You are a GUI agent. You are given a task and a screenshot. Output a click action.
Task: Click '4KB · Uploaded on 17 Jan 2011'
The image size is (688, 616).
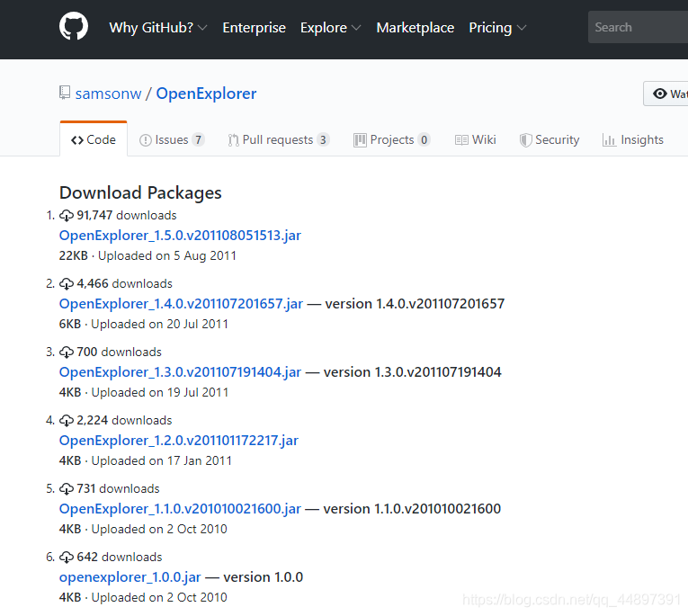145,461
